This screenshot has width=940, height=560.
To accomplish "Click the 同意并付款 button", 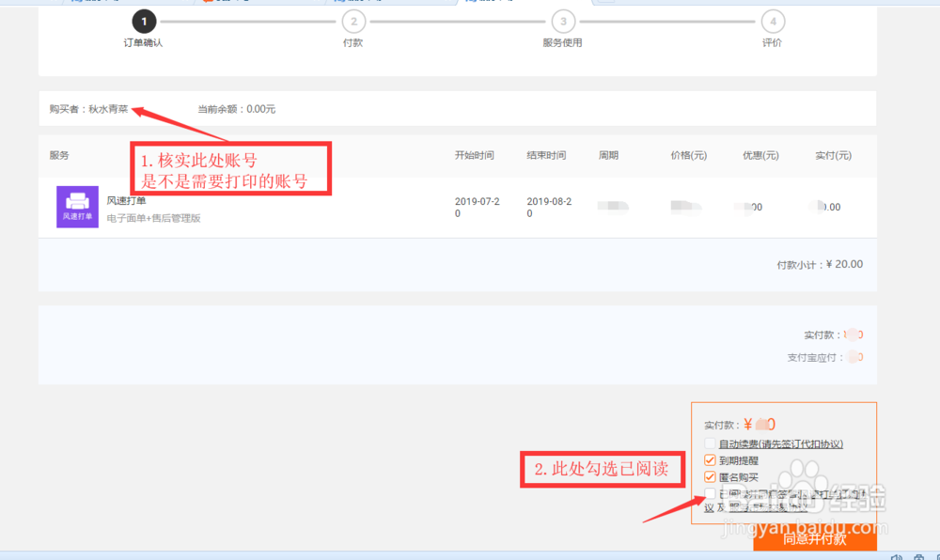I will click(815, 538).
